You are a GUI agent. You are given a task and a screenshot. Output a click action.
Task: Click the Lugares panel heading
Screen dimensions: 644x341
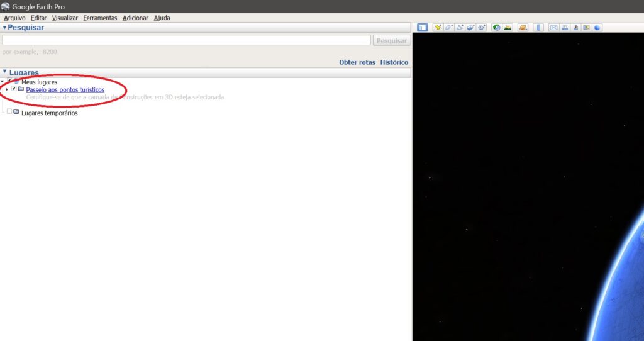24,73
